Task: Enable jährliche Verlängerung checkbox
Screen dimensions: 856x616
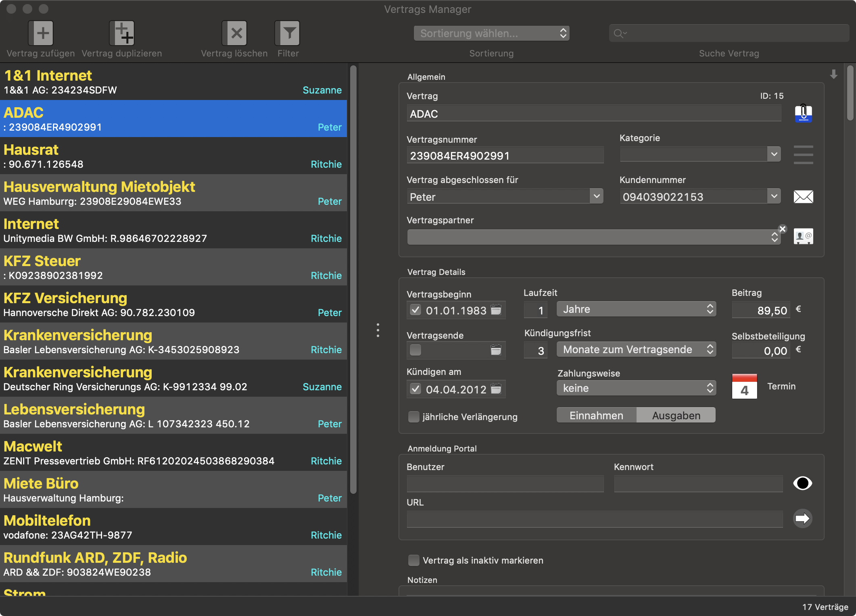Action: pos(414,416)
